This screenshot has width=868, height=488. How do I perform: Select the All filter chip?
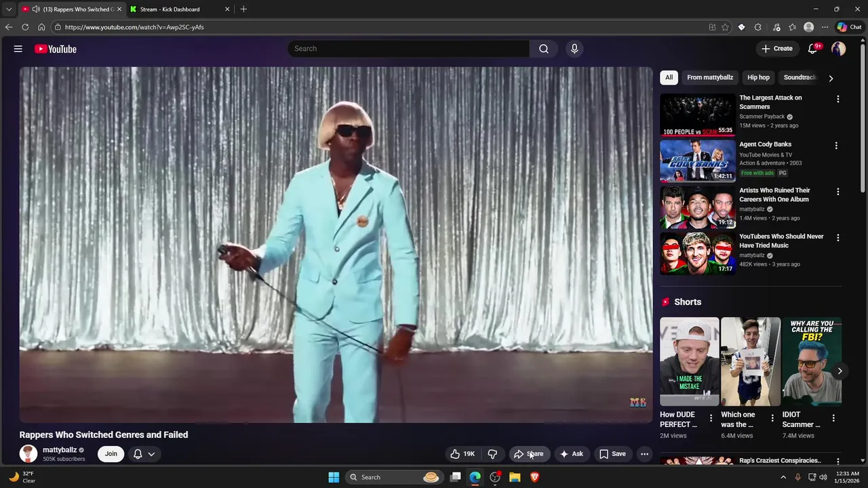(x=669, y=77)
